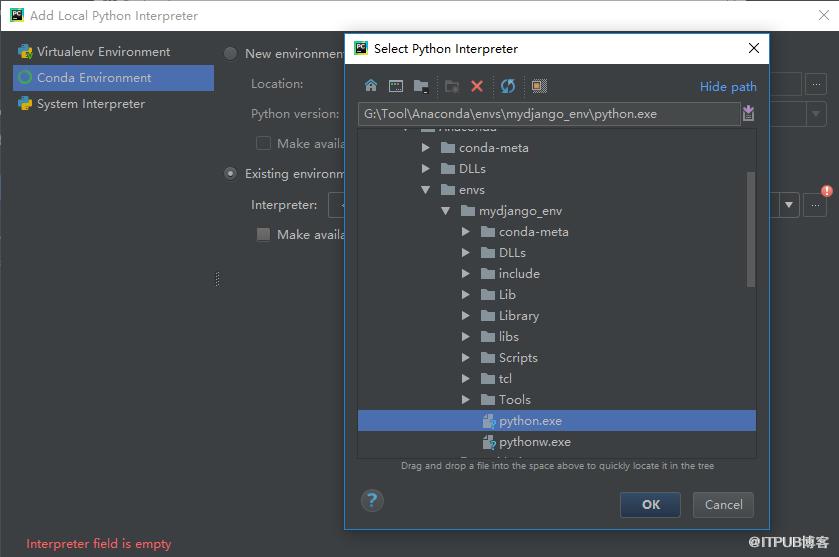This screenshot has width=839, height=557.
Task: Click Location browse ellipsis button
Action: click(x=816, y=84)
